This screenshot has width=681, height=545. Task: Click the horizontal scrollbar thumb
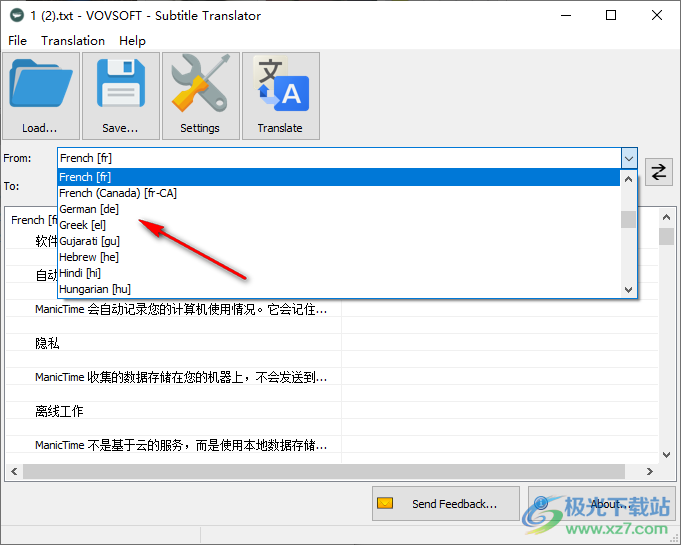click(324, 472)
